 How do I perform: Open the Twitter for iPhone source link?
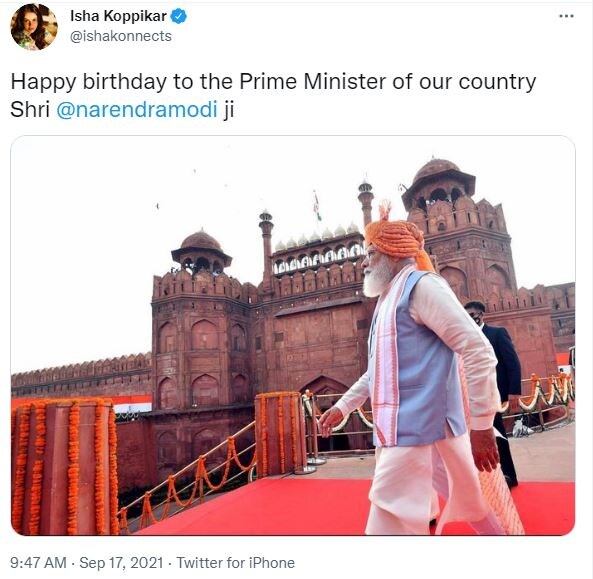235,562
